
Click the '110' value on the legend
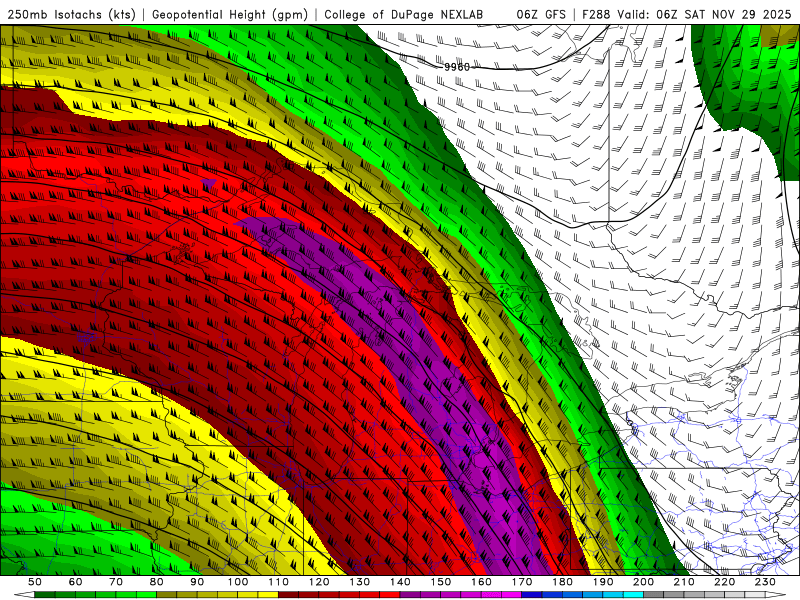point(278,582)
